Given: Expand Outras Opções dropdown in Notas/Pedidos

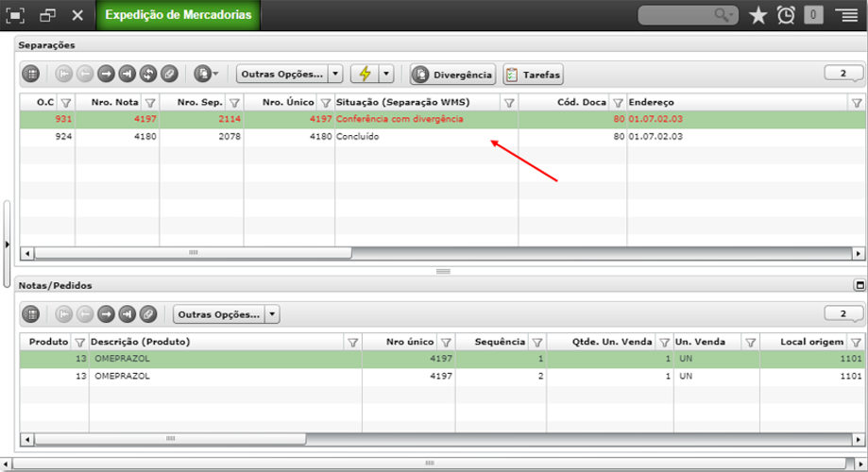Looking at the screenshot, I should pos(272,314).
